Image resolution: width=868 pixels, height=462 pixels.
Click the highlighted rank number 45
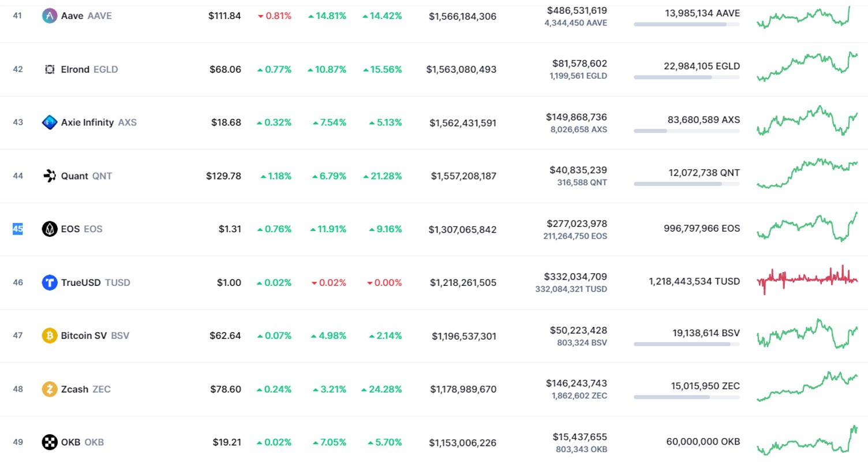point(18,229)
